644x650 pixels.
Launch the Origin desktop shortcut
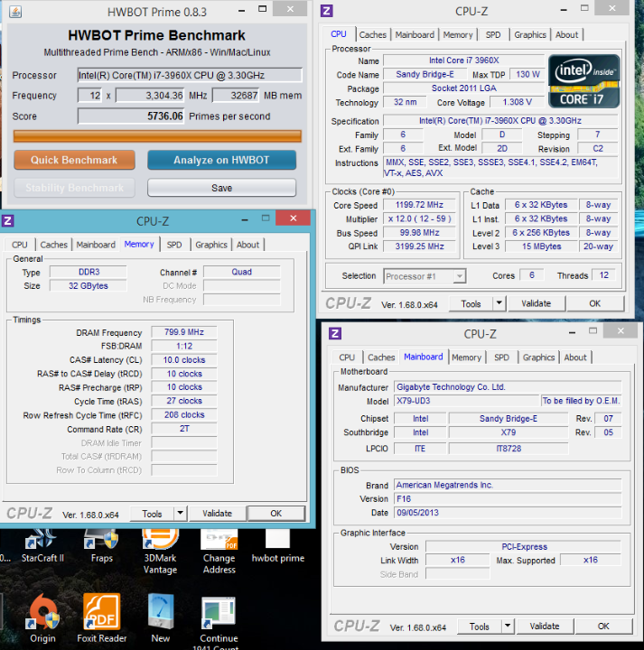(x=43, y=618)
